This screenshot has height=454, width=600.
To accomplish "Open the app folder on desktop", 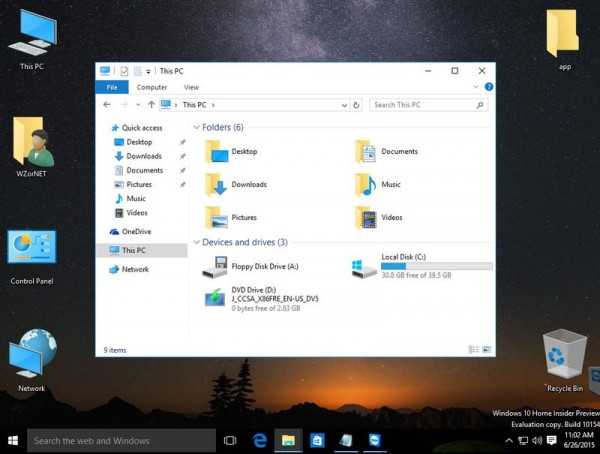I will [x=563, y=40].
